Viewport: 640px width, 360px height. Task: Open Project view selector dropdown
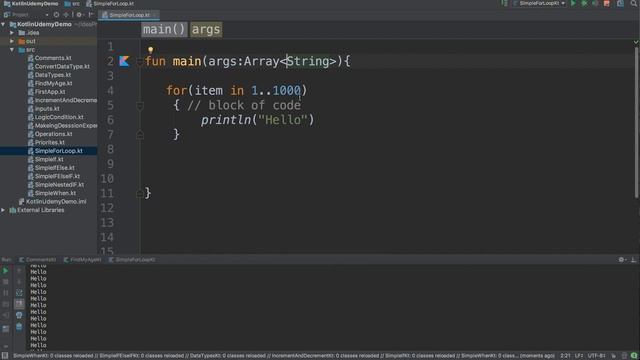[26, 15]
